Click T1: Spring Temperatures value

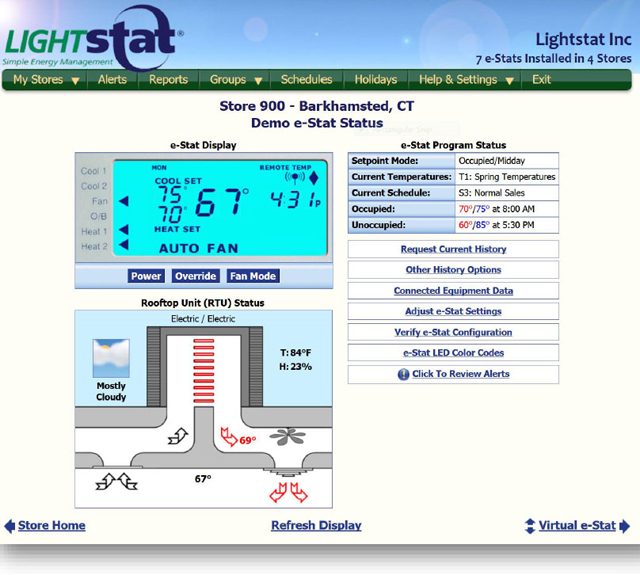(507, 177)
